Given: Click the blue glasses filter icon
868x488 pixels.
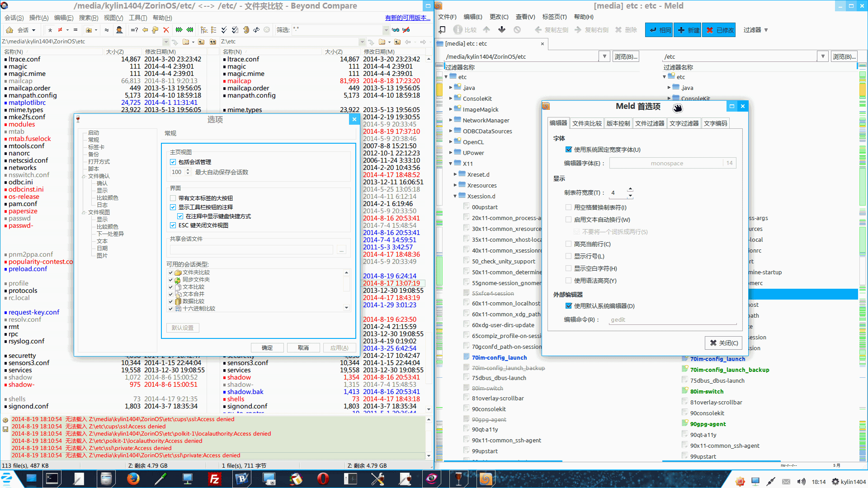Looking at the screenshot, I should pos(396,30).
